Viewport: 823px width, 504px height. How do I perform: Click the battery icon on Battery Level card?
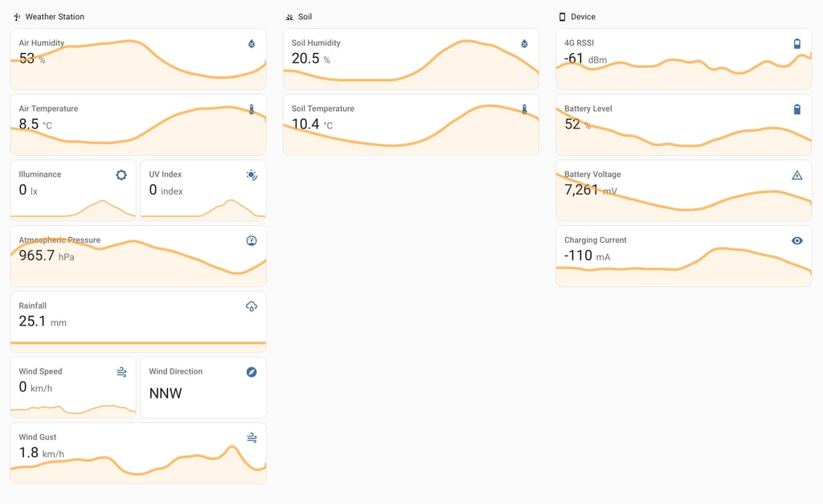(x=797, y=109)
